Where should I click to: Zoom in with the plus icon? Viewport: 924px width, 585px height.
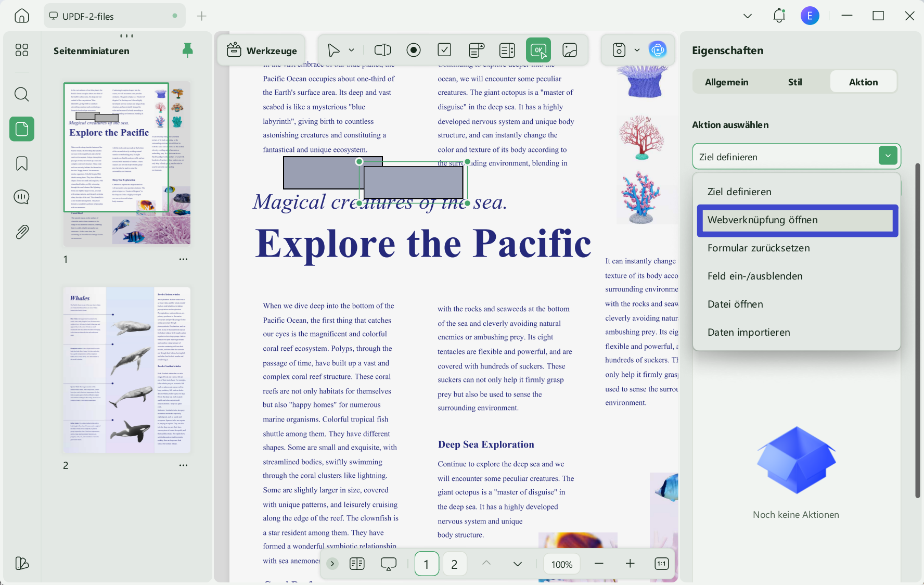(x=630, y=564)
